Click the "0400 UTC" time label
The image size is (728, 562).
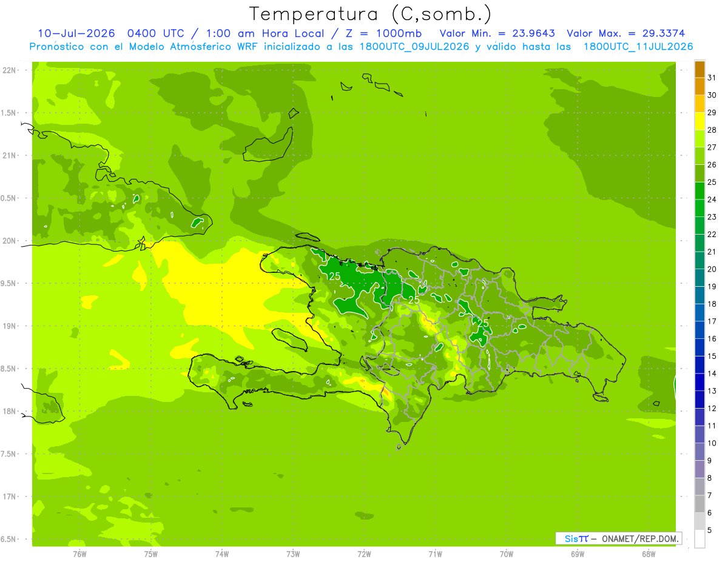pos(155,33)
